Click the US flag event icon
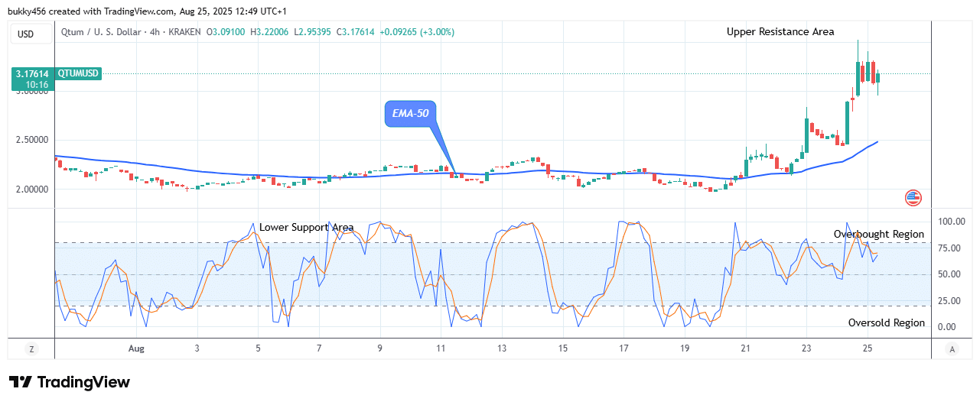980x405 pixels. 913,198
